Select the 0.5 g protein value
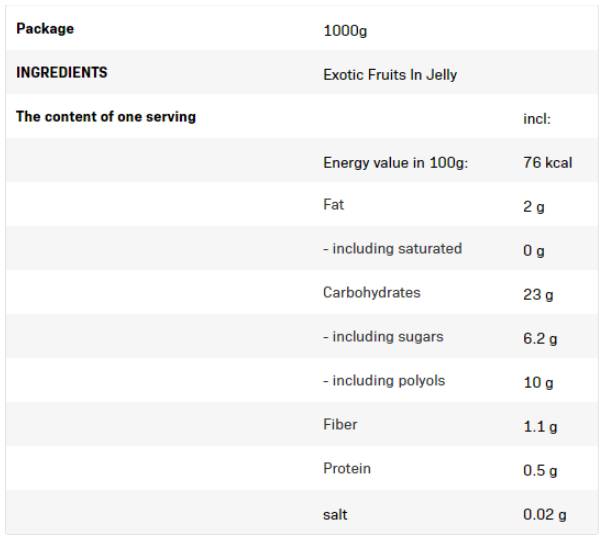The height and width of the screenshot is (540, 604). pyautogui.click(x=539, y=470)
